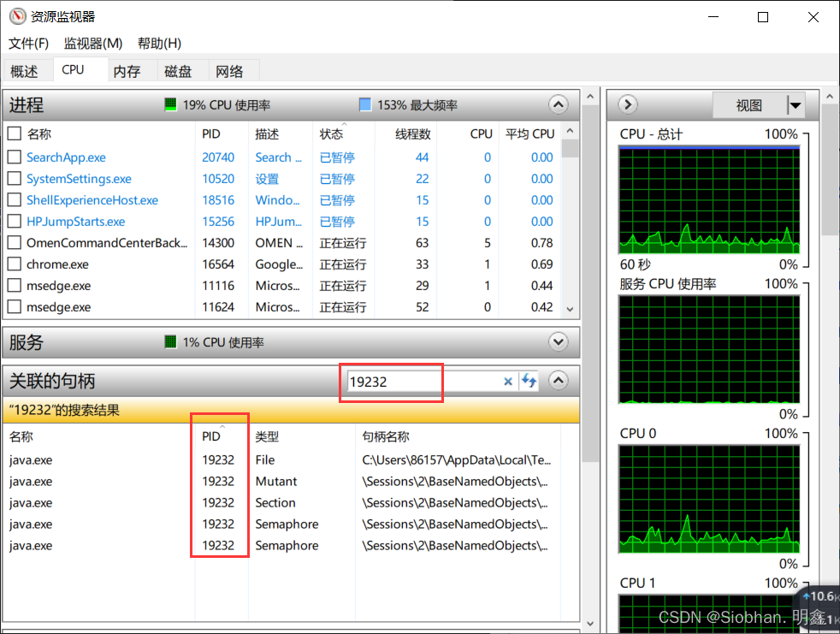Click the 视图 button in graph pane
Viewport: 840px width, 634px height.
pyautogui.click(x=749, y=105)
